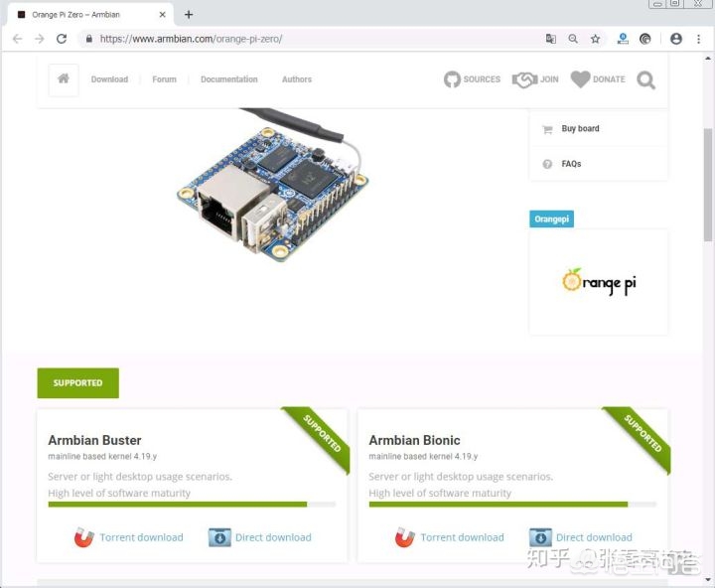Click the Buy board cart icon
The height and width of the screenshot is (588, 715).
(547, 129)
